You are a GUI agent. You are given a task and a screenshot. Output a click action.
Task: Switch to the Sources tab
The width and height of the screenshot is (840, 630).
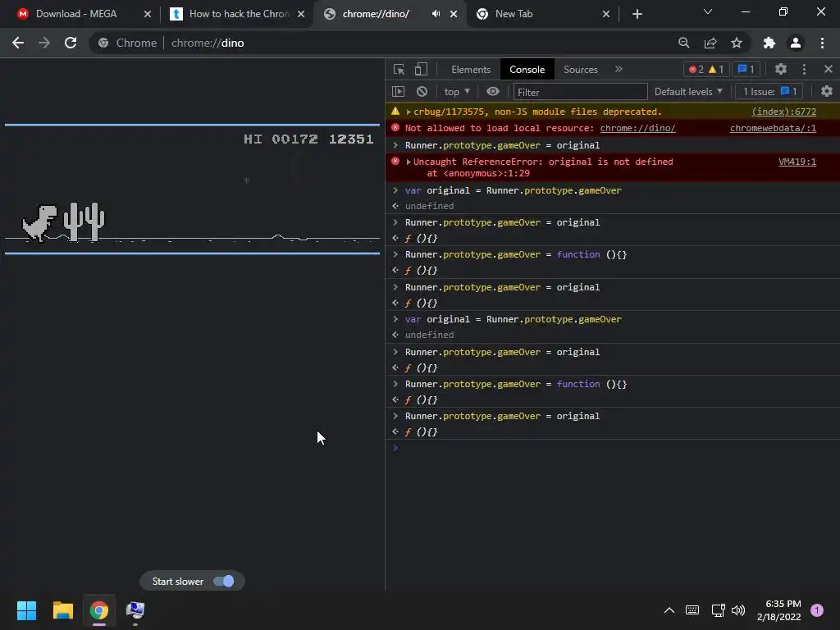click(580, 70)
